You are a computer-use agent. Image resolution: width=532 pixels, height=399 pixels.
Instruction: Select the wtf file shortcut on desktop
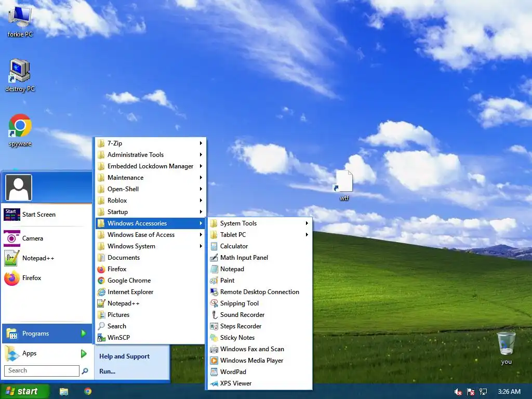344,185
